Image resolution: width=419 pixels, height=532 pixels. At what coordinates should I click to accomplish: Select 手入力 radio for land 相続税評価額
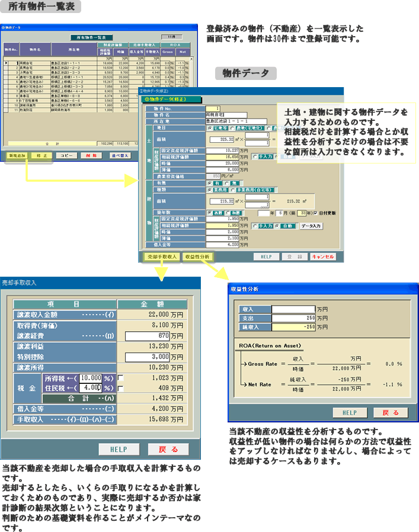255,157
